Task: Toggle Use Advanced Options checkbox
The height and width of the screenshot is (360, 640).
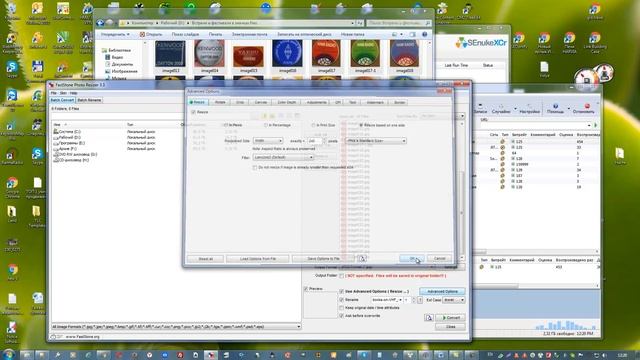Action: click(342, 291)
